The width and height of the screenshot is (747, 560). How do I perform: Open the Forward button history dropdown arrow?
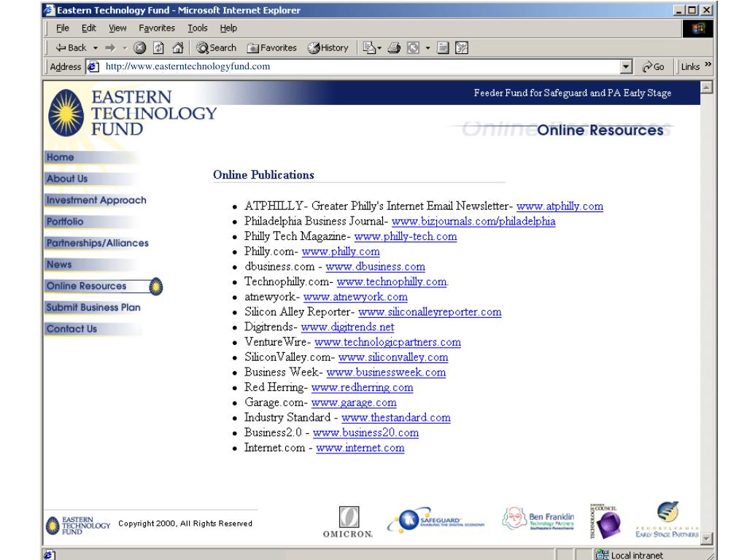[x=125, y=47]
